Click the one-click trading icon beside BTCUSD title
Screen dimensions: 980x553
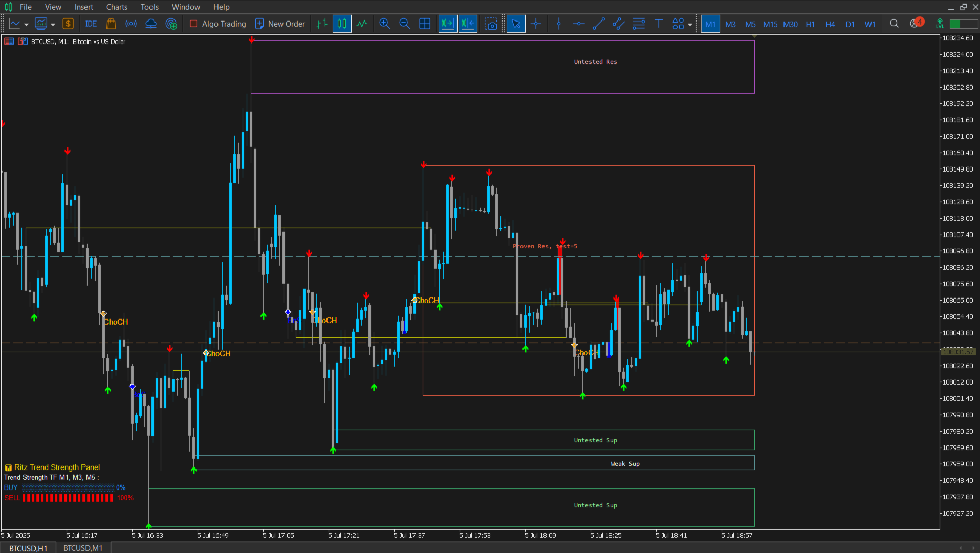pyautogui.click(x=23, y=41)
